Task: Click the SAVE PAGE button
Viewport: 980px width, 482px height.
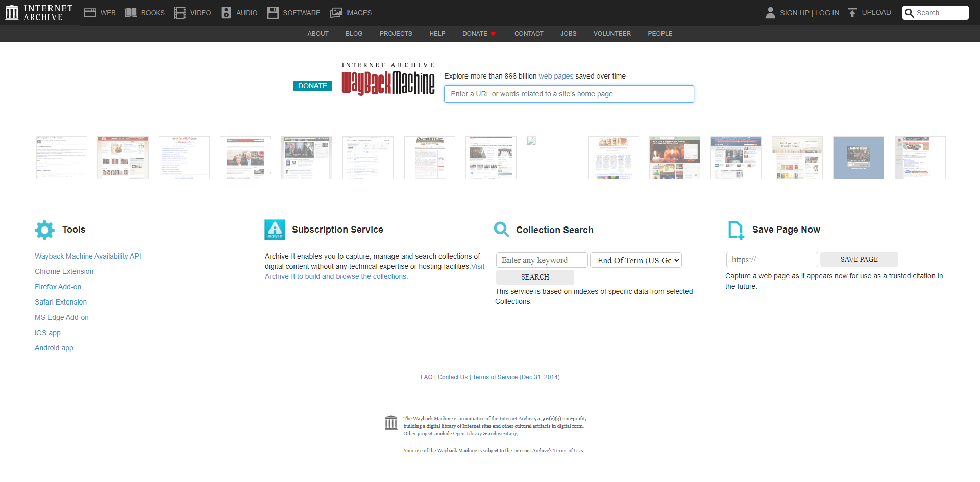Action: pyautogui.click(x=859, y=260)
